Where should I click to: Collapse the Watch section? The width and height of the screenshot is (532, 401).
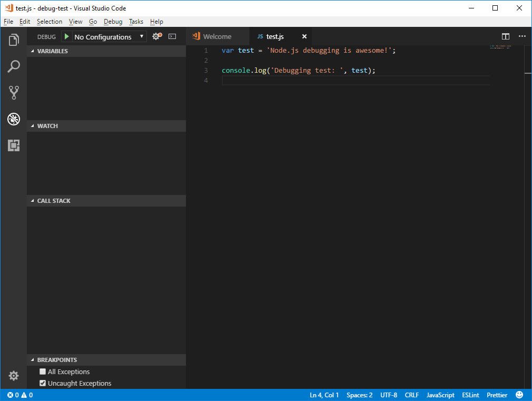[47, 126]
